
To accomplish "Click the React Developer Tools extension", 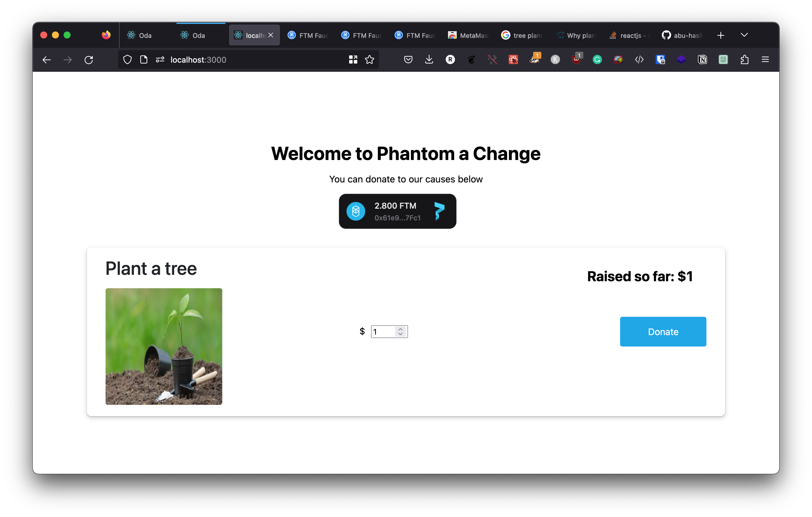I will pos(513,60).
